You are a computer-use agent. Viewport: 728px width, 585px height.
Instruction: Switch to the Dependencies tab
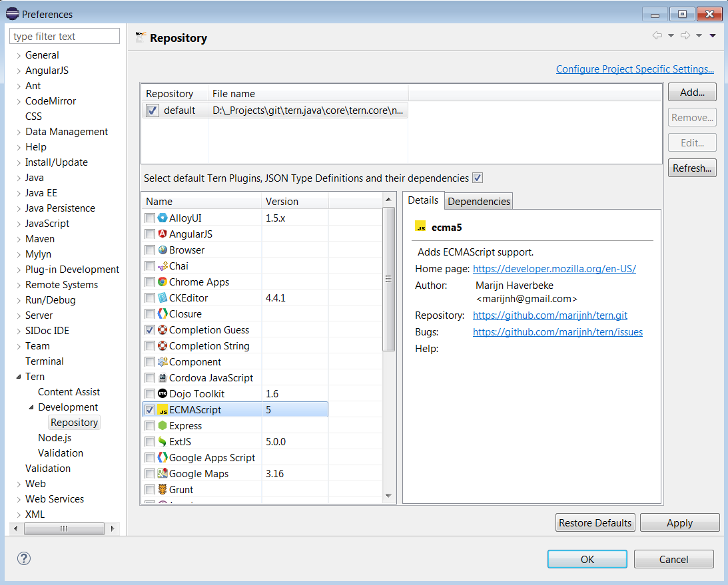tap(478, 202)
